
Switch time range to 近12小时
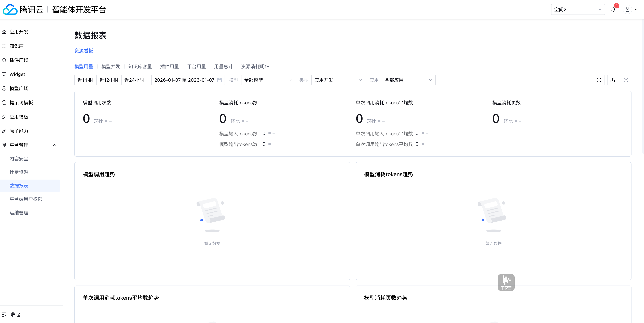[109, 80]
